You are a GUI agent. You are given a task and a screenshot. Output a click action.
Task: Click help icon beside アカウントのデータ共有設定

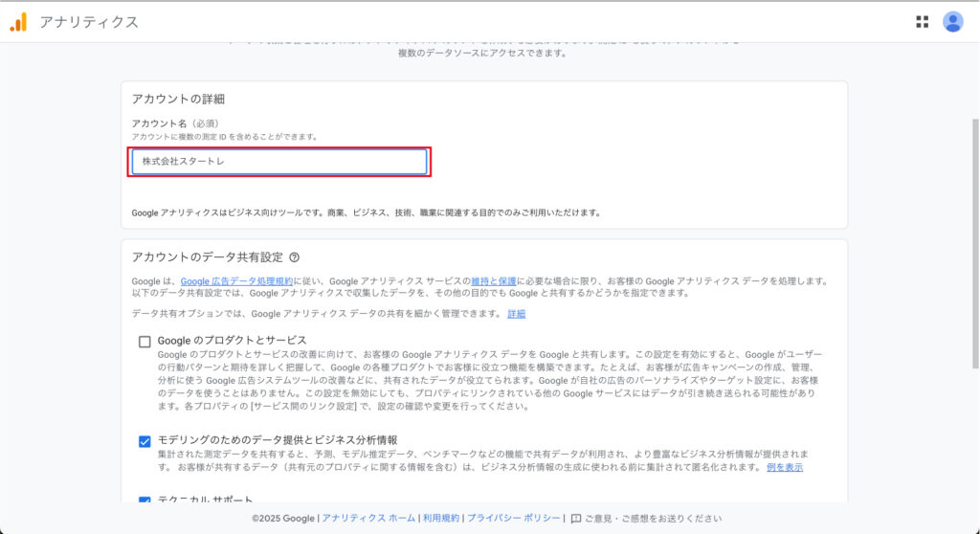point(295,257)
